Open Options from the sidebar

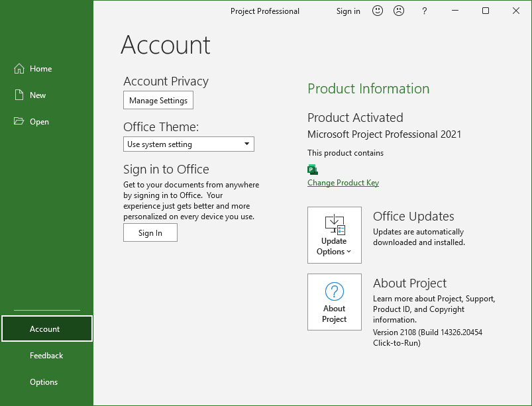(x=44, y=382)
